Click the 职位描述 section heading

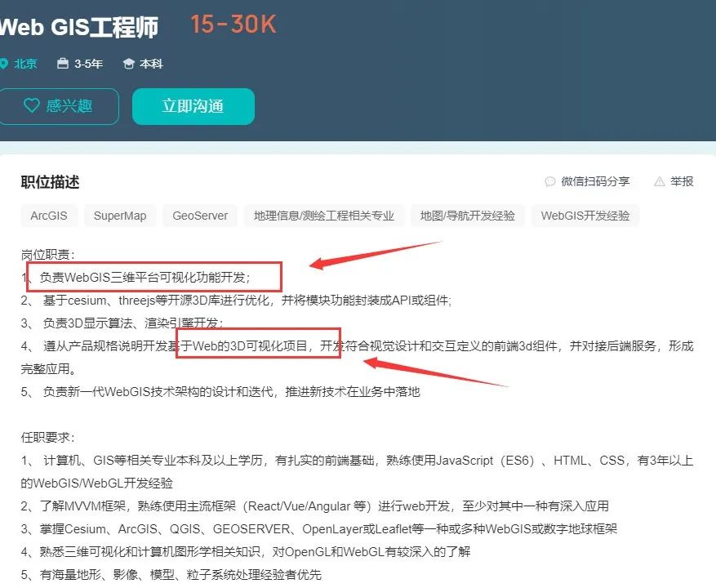coord(49,182)
